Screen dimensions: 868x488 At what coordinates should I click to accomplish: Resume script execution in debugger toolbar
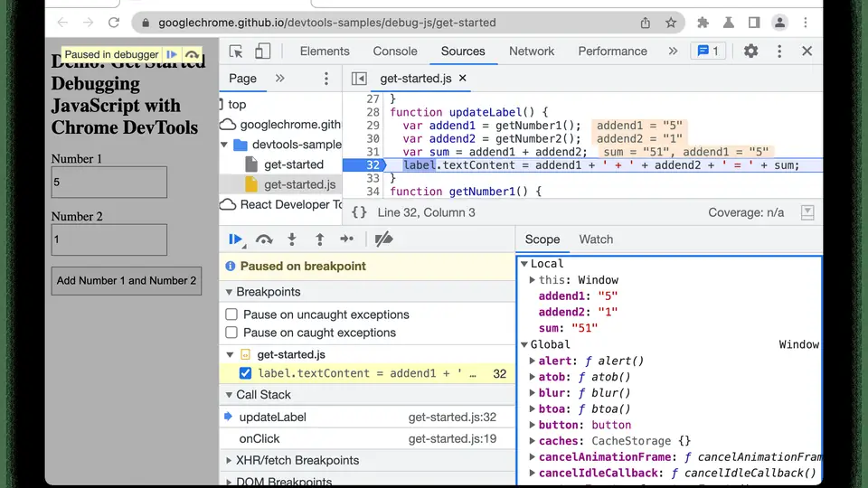236,239
